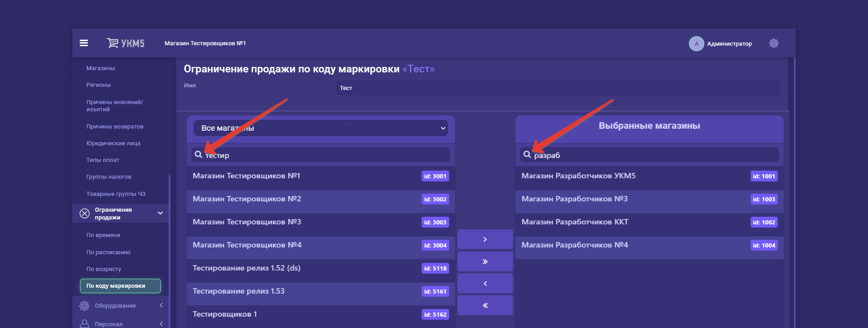The image size is (868, 328).
Task: Click the Имя field containing Тест
Action: (x=557, y=88)
